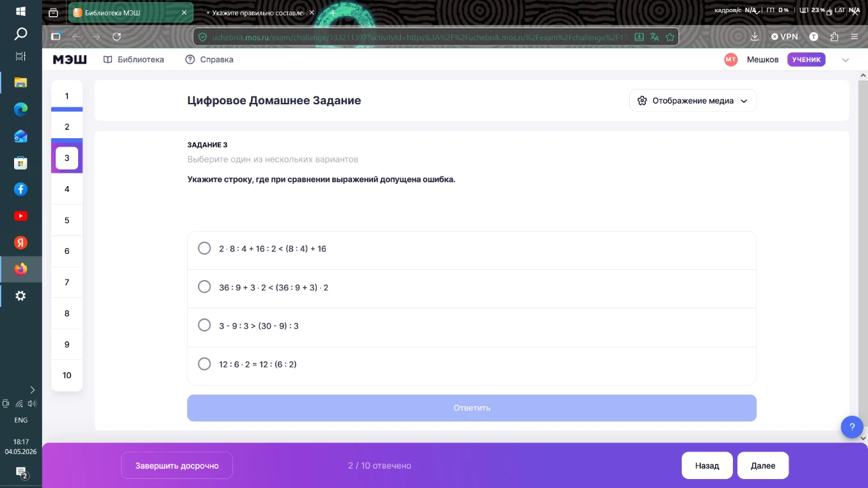Select option 2 · 8 : 4 + 16 : 2

tap(472, 249)
